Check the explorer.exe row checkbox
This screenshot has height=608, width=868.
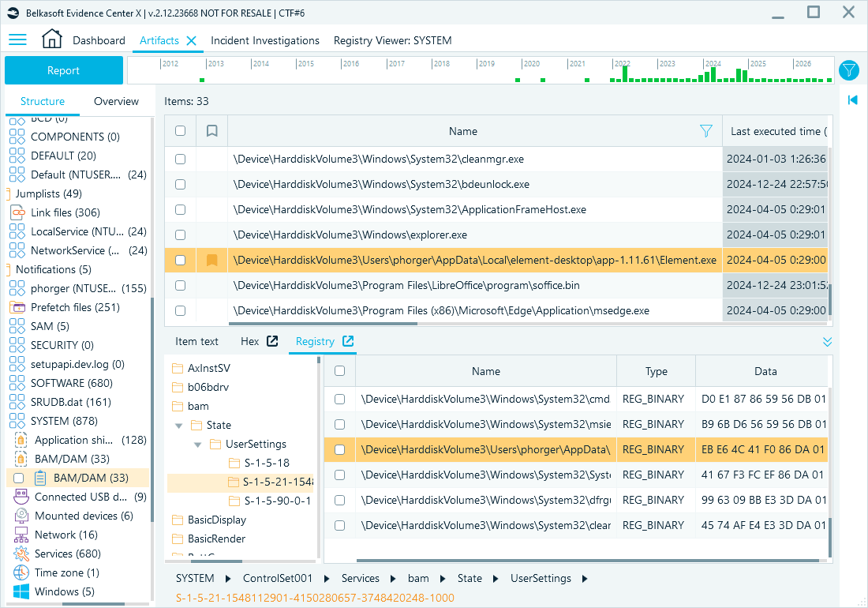click(180, 235)
